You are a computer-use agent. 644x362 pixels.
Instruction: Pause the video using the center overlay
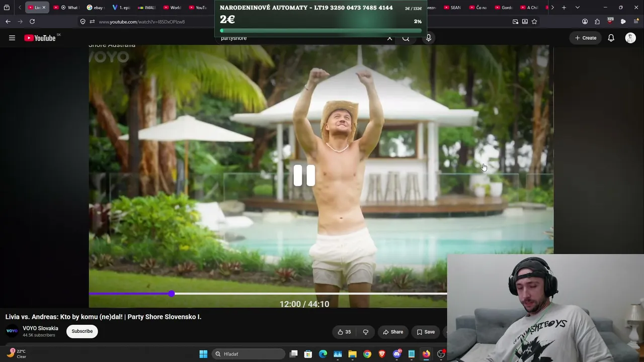(x=304, y=176)
